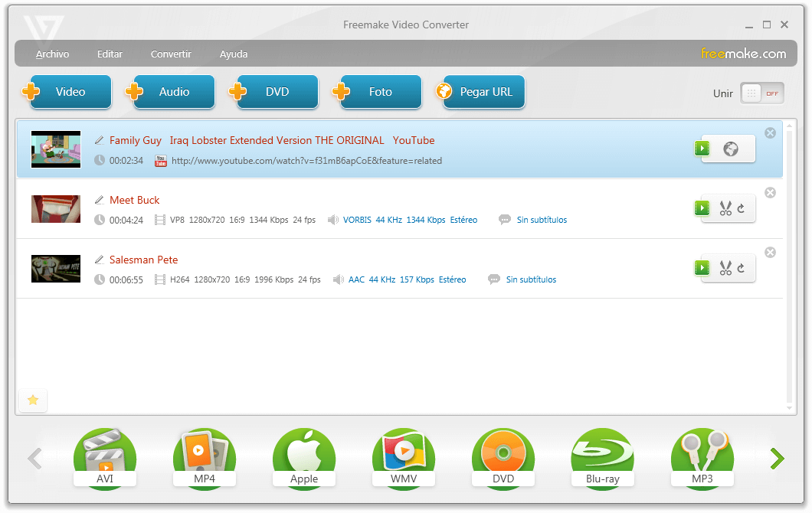Select the Apple output format
Image resolution: width=812 pixels, height=513 pixels.
[x=304, y=458]
